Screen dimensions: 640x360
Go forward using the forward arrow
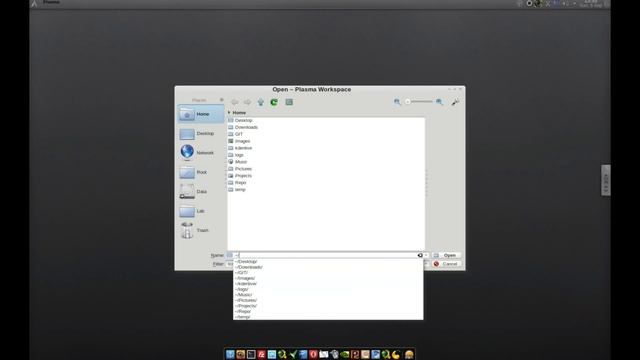247,102
